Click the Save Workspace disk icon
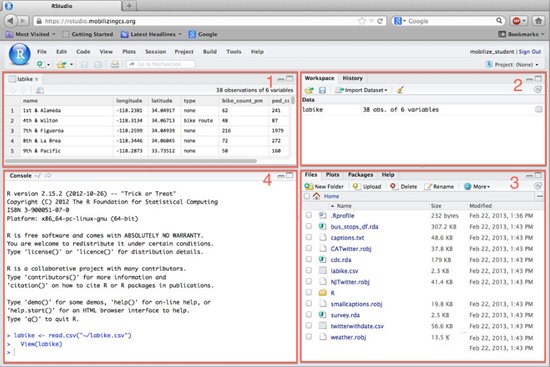Screen dimensions: 550x367 coord(322,90)
